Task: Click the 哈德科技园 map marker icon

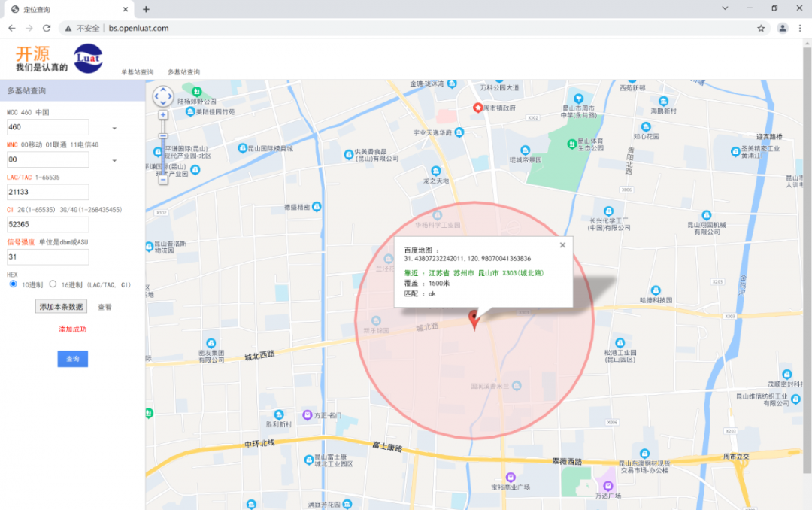Action: click(656, 290)
